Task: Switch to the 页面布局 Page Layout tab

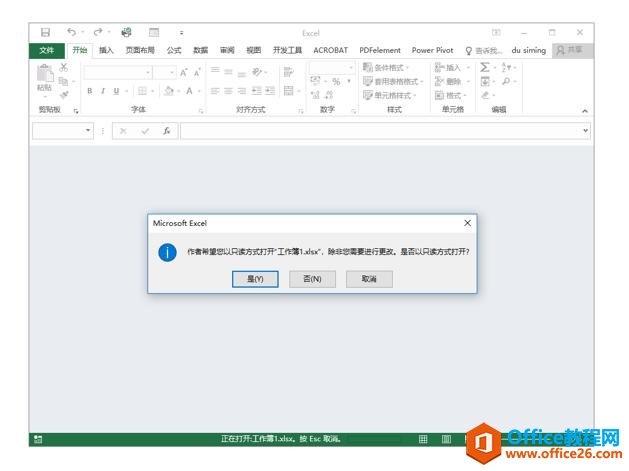Action: click(x=140, y=51)
